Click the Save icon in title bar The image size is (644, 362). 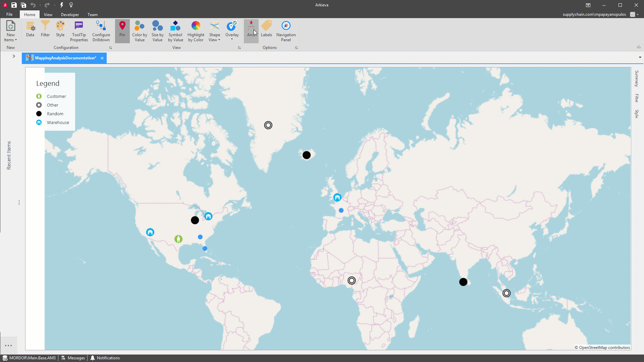tap(14, 5)
